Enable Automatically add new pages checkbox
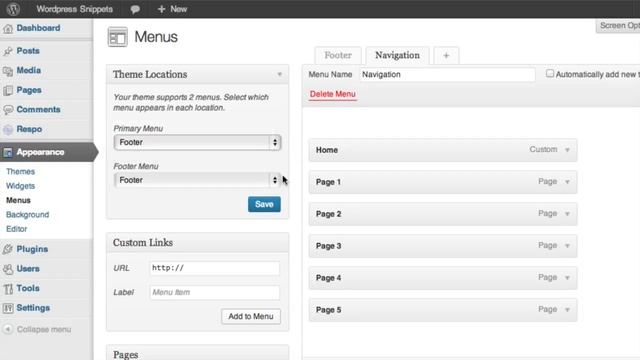640x360 pixels. click(550, 73)
